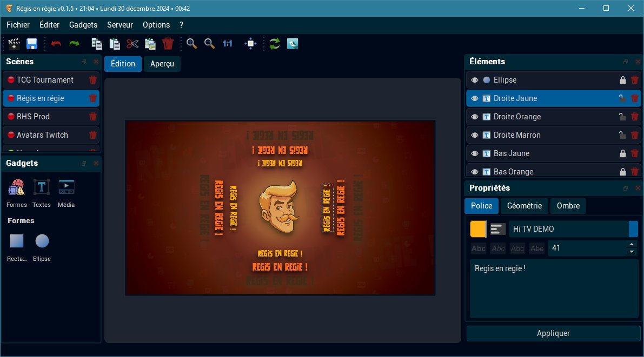This screenshot has height=357, width=644.
Task: Open the ? help menu
Action: (x=181, y=25)
